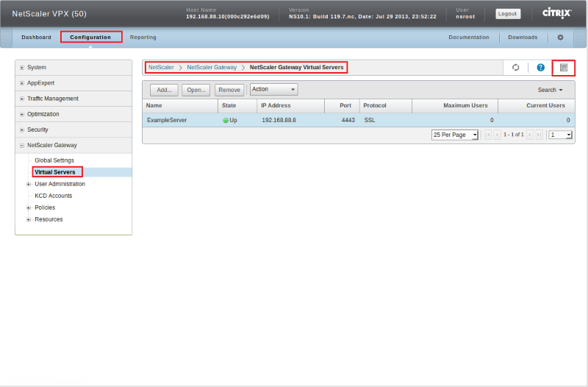Open the blue help question-mark icon
The height and width of the screenshot is (387, 588).
pyautogui.click(x=540, y=68)
